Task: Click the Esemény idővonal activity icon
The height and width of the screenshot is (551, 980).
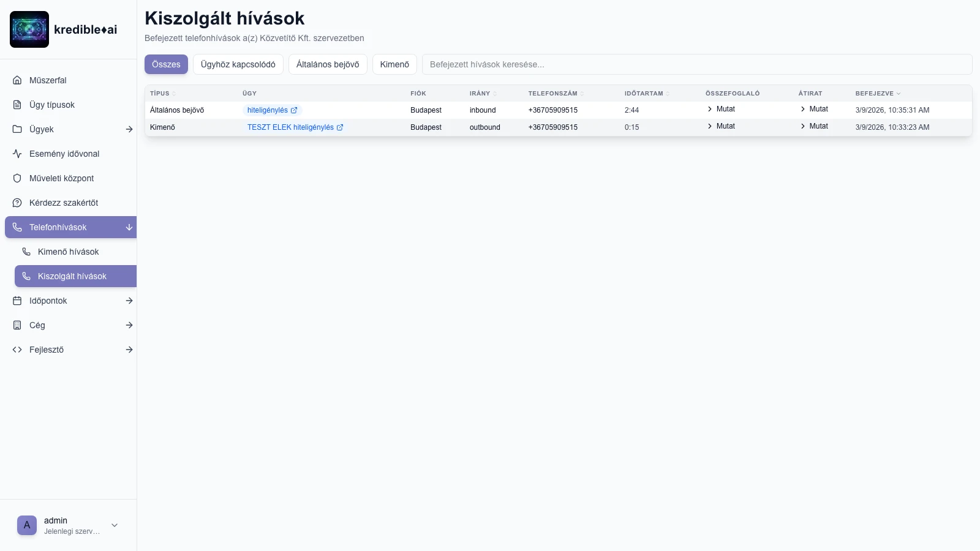Action: 17,154
